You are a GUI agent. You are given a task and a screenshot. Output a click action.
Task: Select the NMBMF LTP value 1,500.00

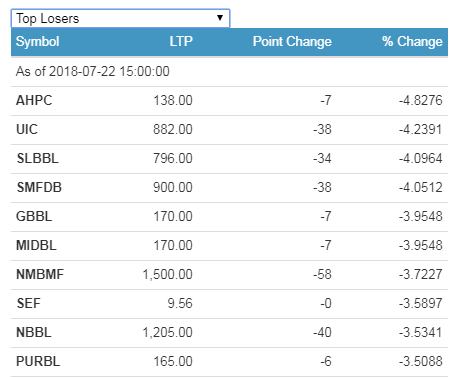click(x=168, y=274)
